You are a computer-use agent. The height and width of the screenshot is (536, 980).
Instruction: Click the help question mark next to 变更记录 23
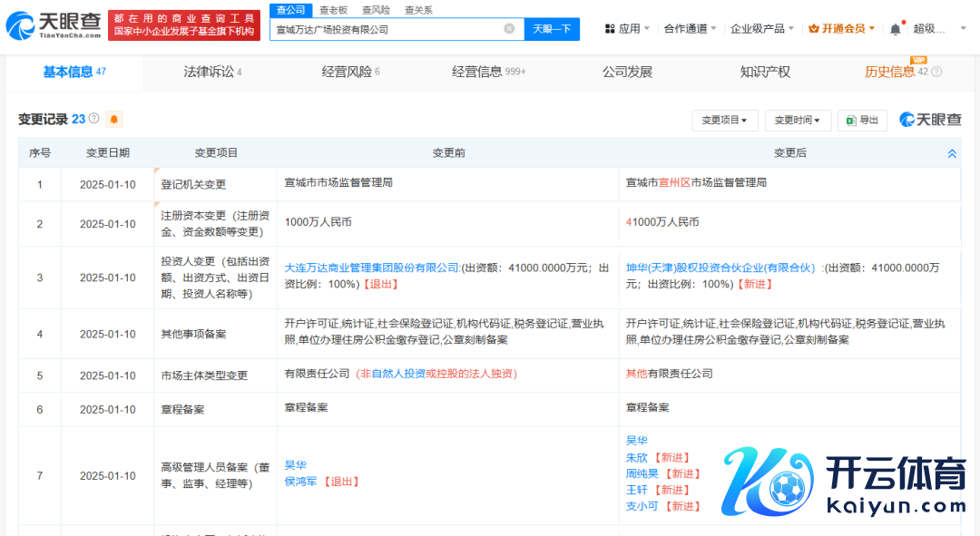pos(94,119)
